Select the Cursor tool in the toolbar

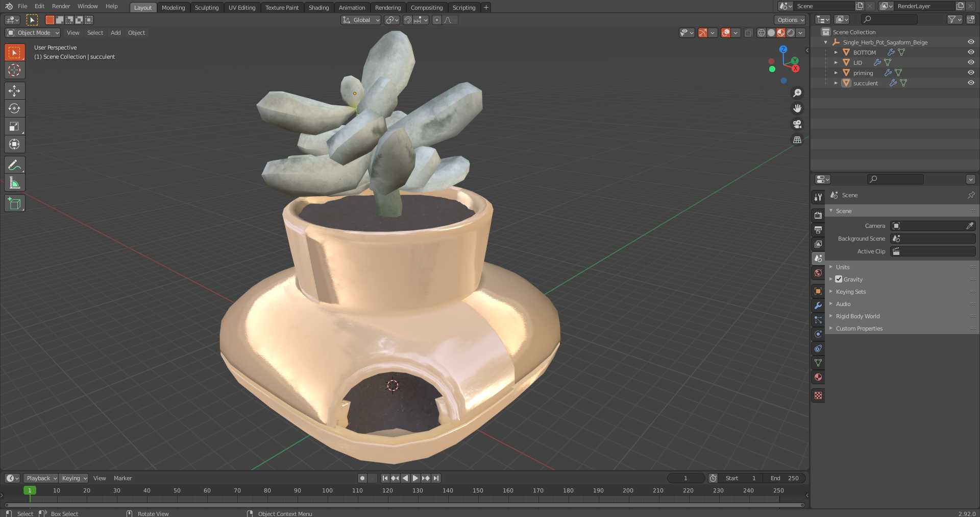pos(14,70)
